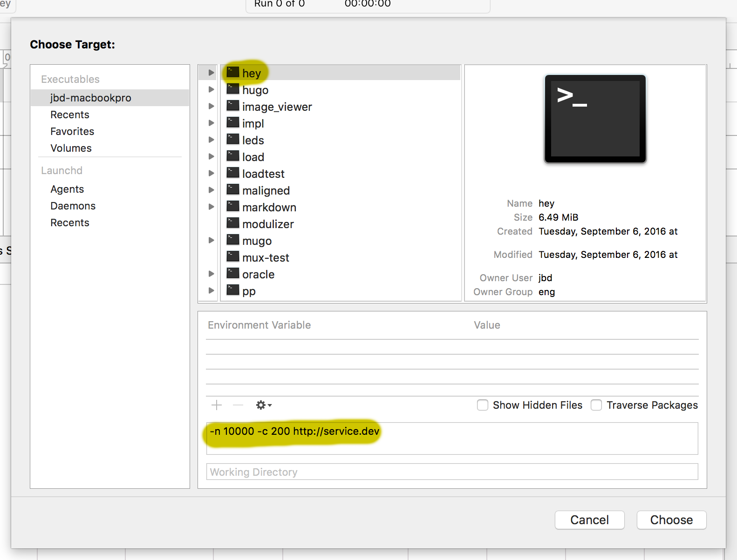Select the 'mux-test' file name
This screenshot has height=560, width=737.
266,257
